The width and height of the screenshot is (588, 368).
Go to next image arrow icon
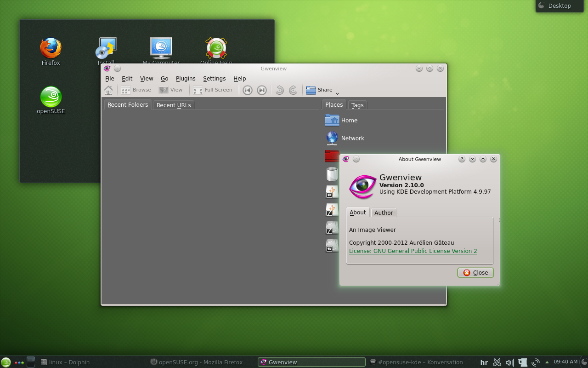pos(262,90)
